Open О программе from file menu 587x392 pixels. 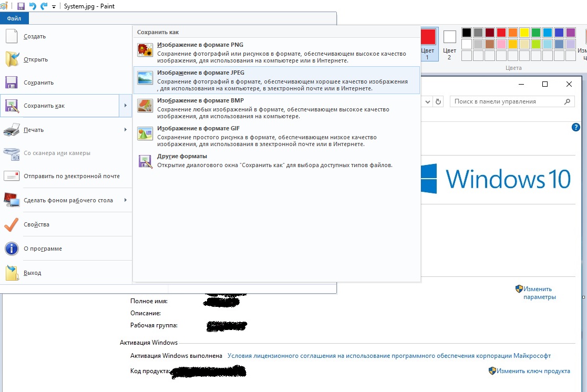pyautogui.click(x=66, y=249)
